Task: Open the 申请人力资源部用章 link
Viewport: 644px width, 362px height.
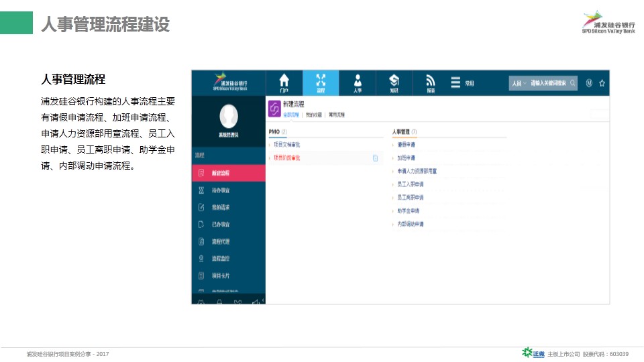Action: pyautogui.click(x=417, y=171)
